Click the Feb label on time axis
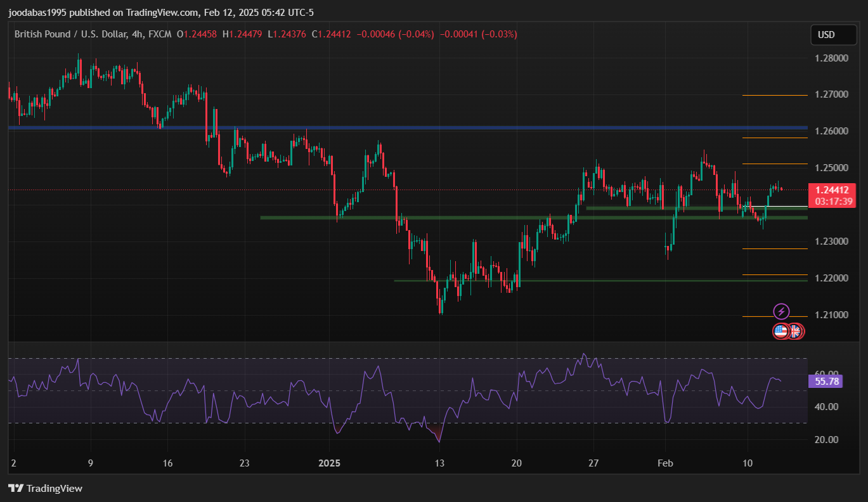Screen dimensions: 868x502 [x=665, y=463]
